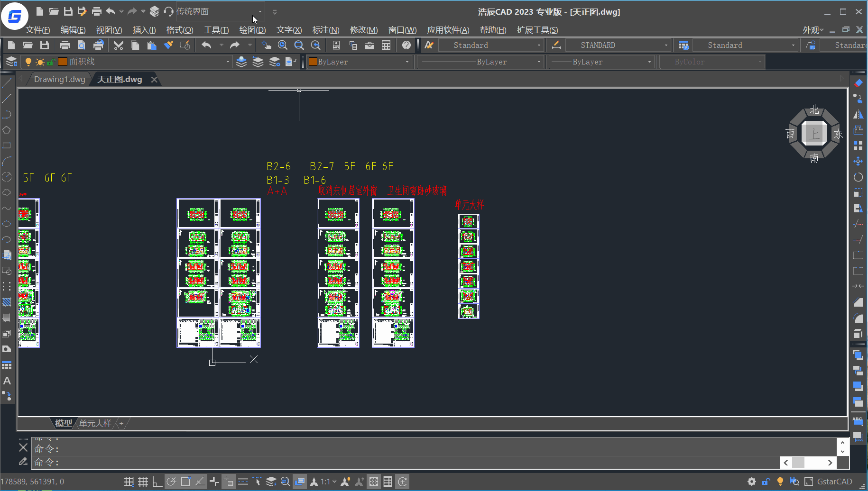Toggle grid display in status bar
This screenshot has width=868, height=491.
point(143,482)
